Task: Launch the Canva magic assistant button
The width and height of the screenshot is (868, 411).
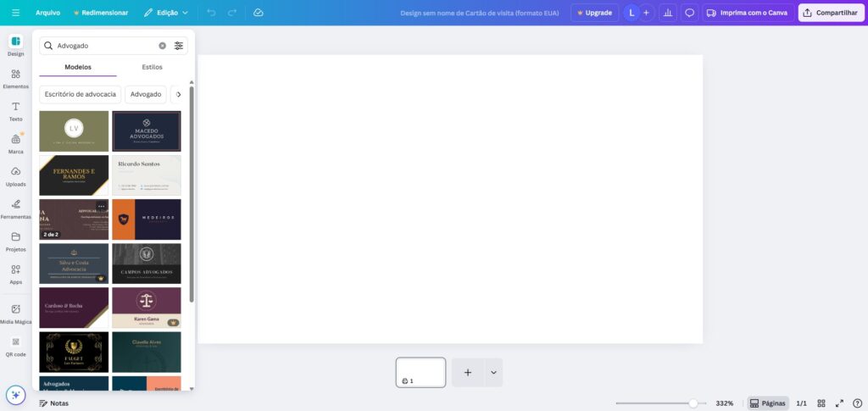Action: pos(15,395)
